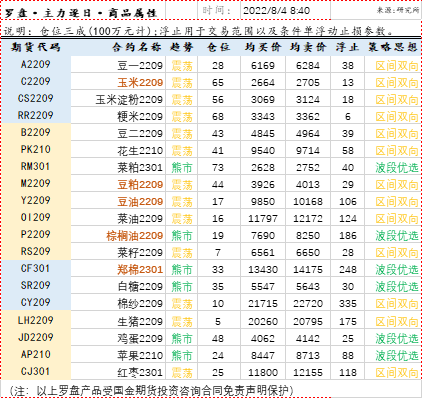Select average buy price 13430
422x398 pixels.
tap(263, 270)
